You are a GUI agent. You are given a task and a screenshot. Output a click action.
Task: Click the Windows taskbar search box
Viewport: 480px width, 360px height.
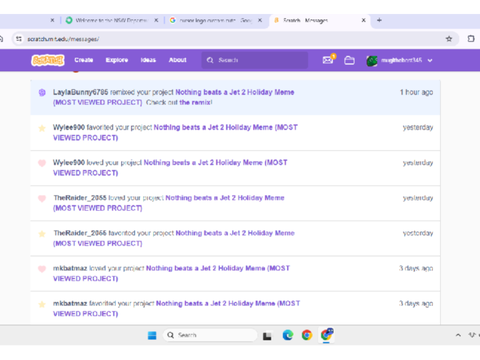[x=210, y=335]
